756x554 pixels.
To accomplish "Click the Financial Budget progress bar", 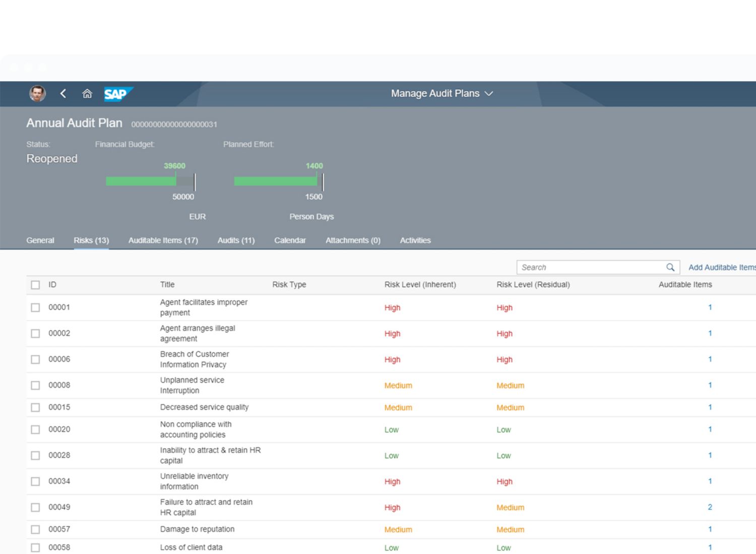I will [150, 181].
